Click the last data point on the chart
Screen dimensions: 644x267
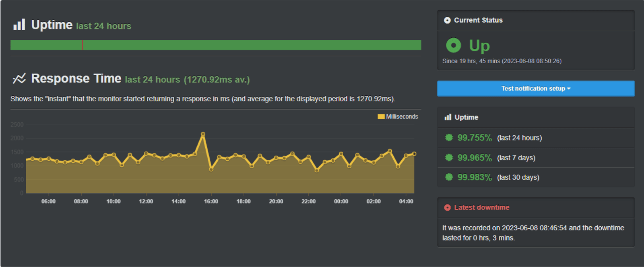click(x=414, y=154)
